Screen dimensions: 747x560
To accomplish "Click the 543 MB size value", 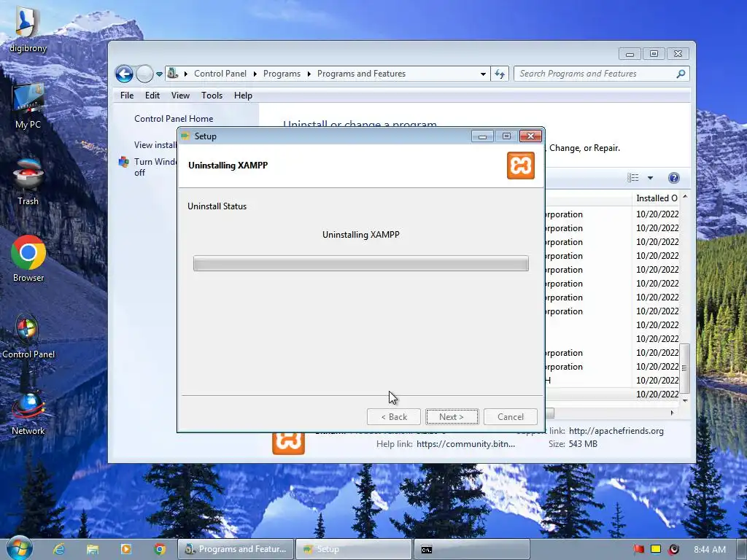I will point(583,444).
